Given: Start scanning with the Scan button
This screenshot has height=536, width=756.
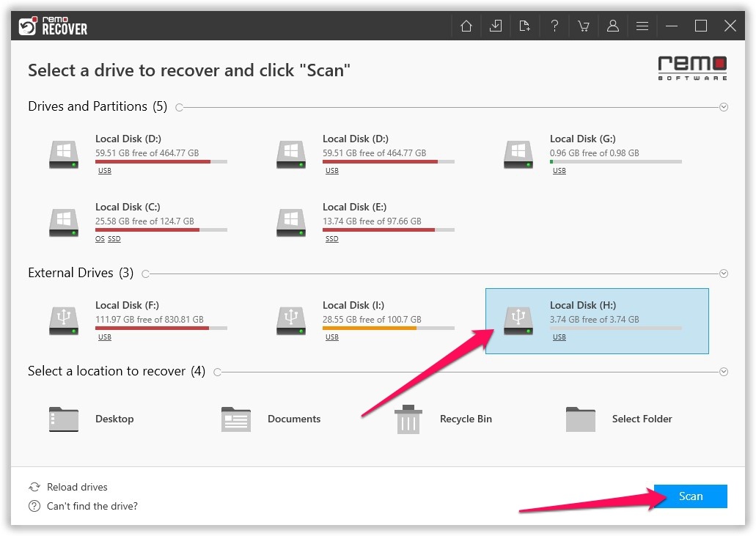Looking at the screenshot, I should coord(691,496).
